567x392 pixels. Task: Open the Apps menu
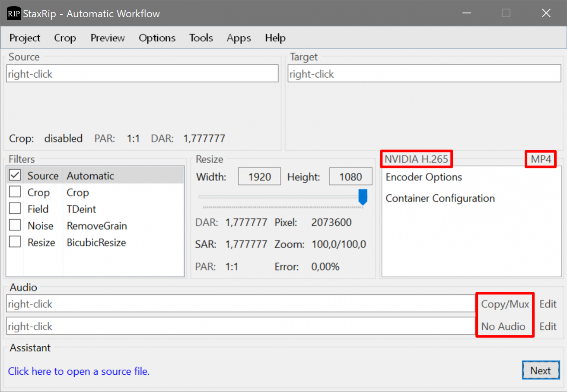[x=239, y=38]
